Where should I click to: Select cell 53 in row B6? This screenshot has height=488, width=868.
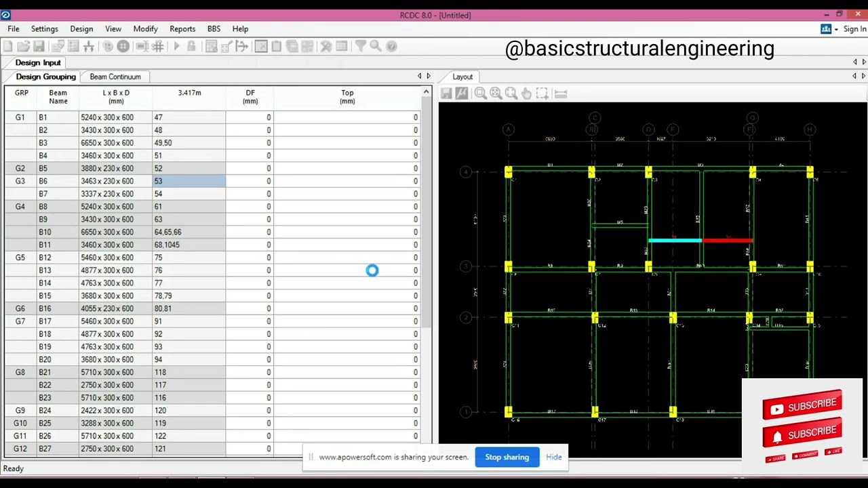189,181
